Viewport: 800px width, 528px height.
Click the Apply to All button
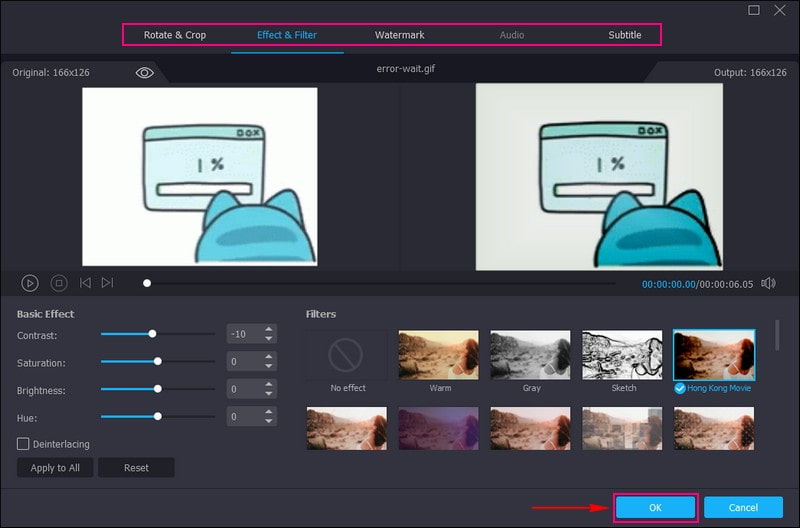tap(55, 468)
